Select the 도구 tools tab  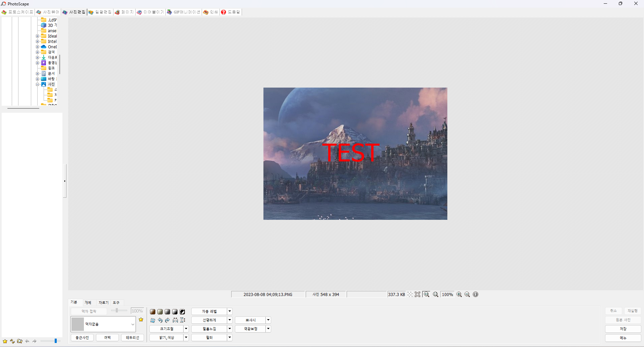[x=116, y=303]
